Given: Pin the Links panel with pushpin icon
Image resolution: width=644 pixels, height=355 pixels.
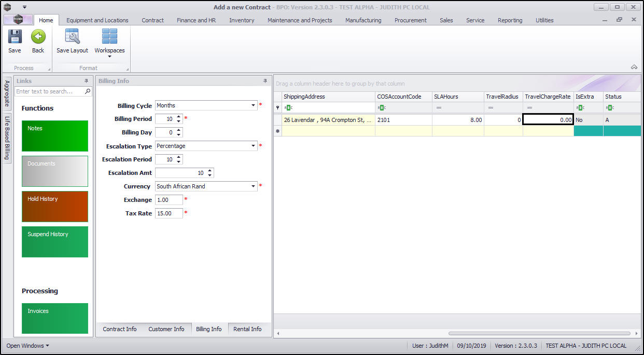Looking at the screenshot, I should pos(87,81).
